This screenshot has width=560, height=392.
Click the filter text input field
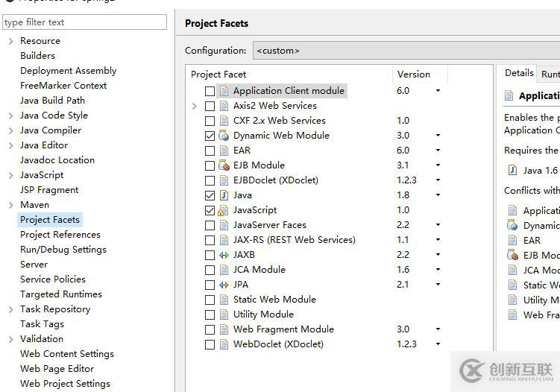coord(84,22)
